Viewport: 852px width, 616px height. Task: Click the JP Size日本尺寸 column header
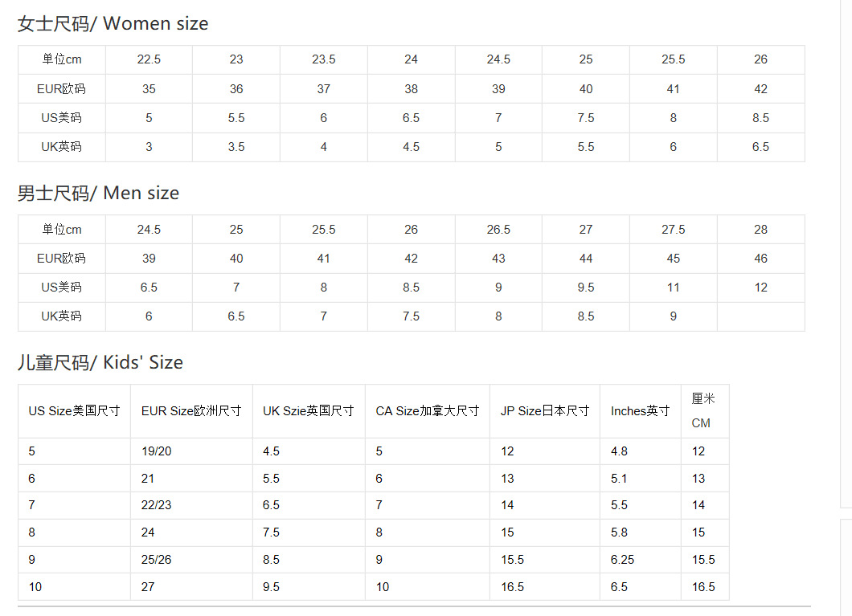[545, 411]
